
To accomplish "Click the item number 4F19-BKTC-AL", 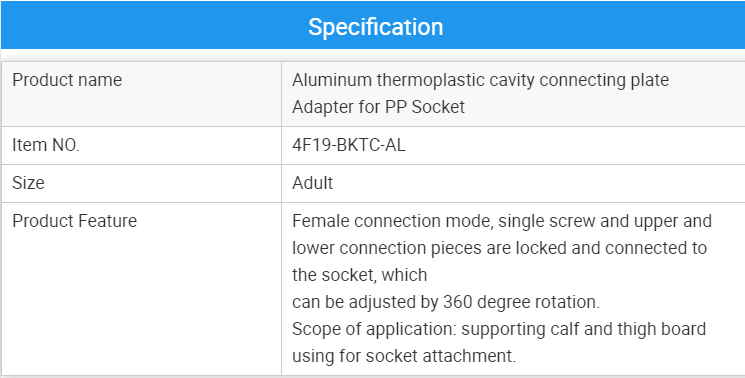I will 349,145.
